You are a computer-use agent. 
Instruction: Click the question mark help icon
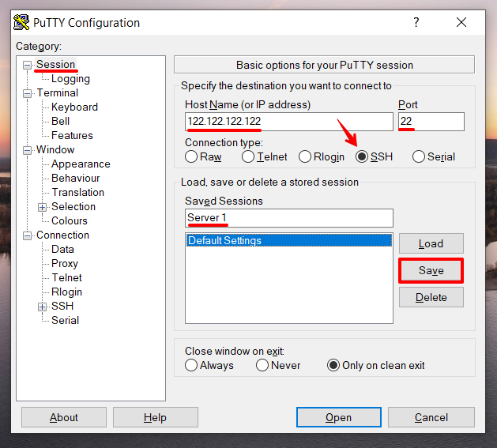point(416,22)
